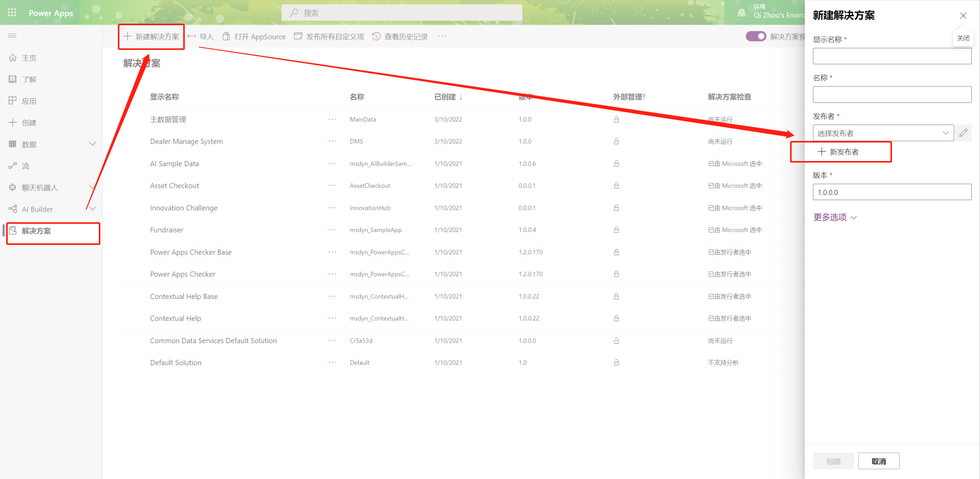Open more options for Asset Checkout
This screenshot has height=479, width=980.
point(332,186)
